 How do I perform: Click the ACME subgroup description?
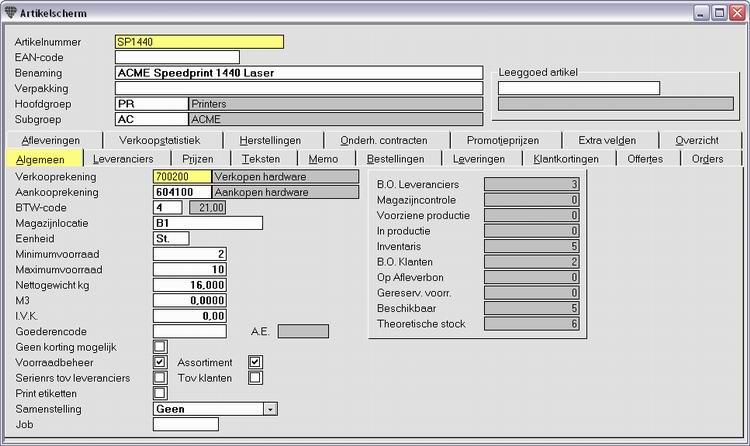click(x=336, y=119)
